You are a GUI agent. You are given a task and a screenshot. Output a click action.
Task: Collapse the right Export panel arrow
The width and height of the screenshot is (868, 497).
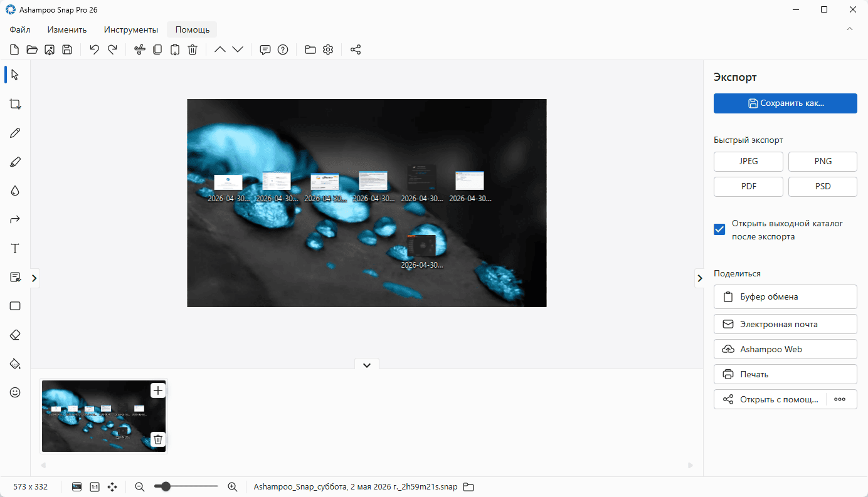(x=699, y=278)
